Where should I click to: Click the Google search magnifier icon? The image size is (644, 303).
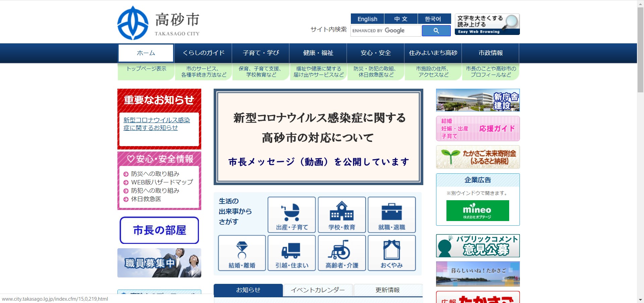[436, 31]
